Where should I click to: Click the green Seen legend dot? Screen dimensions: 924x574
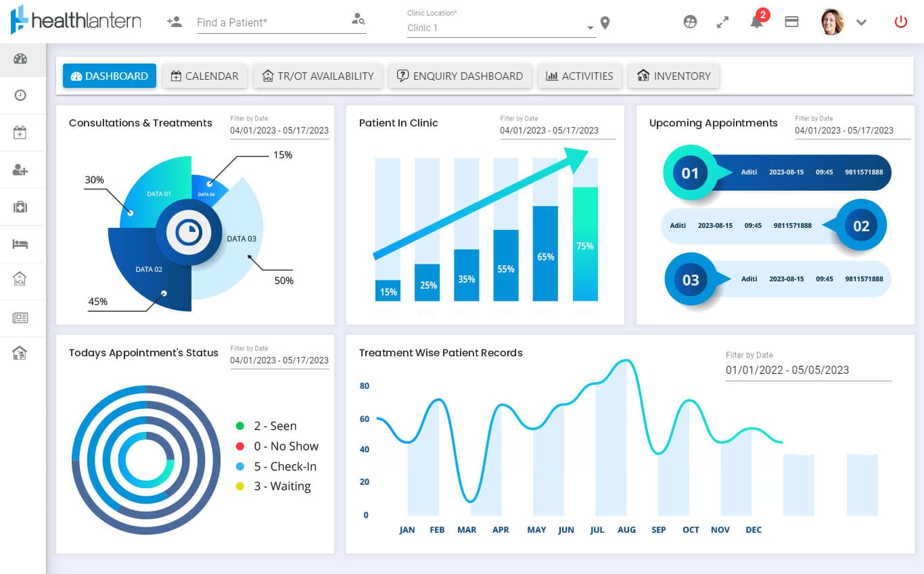click(240, 426)
